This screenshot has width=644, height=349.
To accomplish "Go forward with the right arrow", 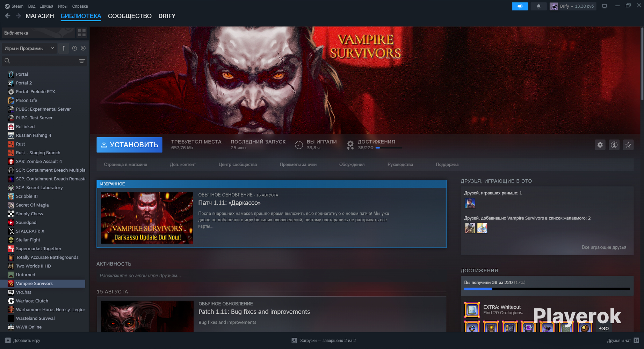I will coord(19,16).
